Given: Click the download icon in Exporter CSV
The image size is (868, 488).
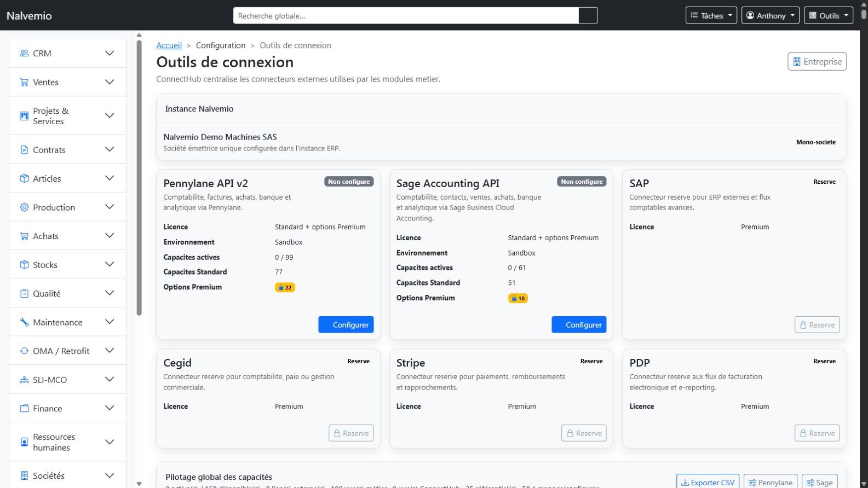Looking at the screenshot, I should 685,483.
